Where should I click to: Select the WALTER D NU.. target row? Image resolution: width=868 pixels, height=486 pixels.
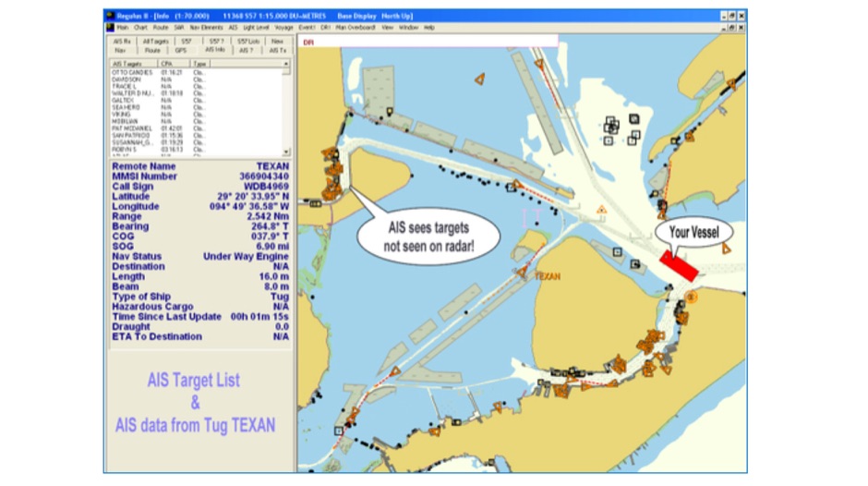(x=196, y=93)
